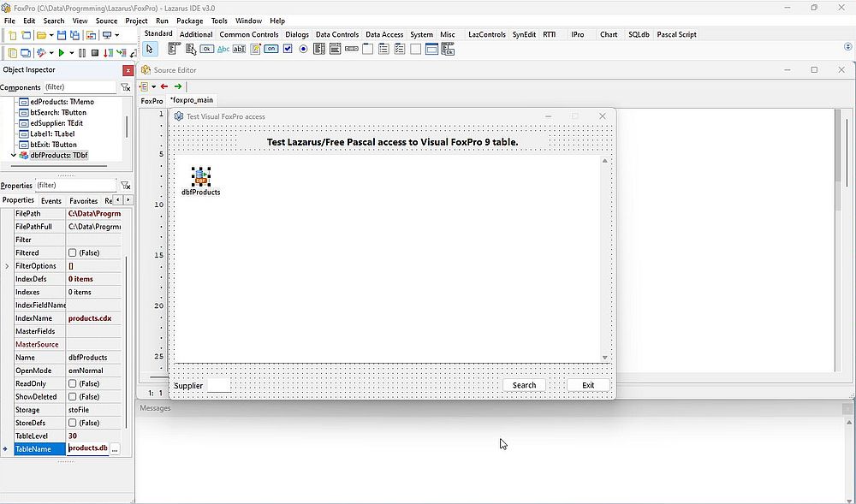Switch to the FoxPro editor tab
Viewport: 856px width, 504px height.
[152, 101]
